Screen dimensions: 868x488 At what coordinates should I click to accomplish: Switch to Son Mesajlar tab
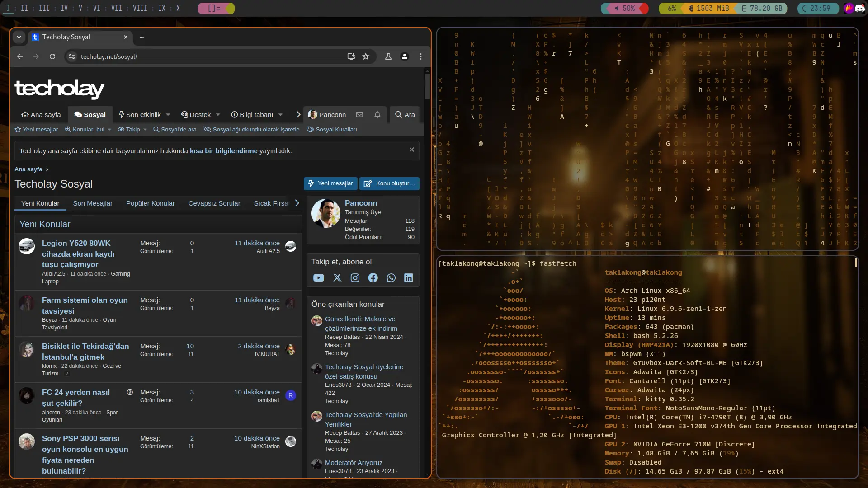(93, 203)
